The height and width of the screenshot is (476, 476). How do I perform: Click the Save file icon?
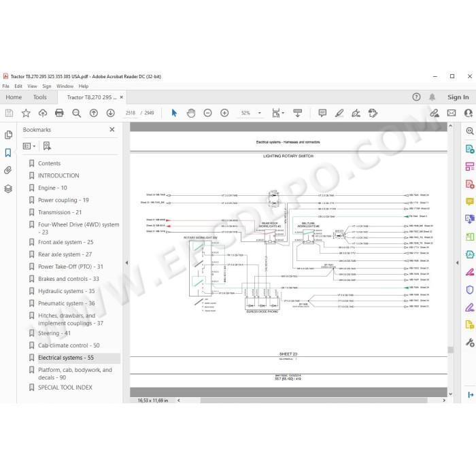point(9,114)
